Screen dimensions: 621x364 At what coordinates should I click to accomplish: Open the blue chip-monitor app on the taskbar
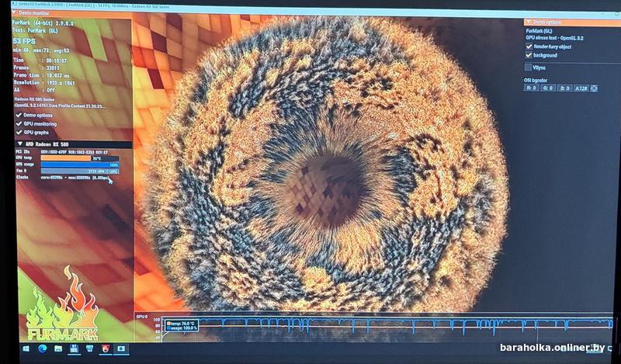point(89,349)
